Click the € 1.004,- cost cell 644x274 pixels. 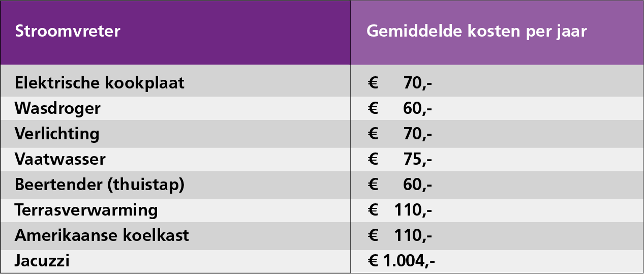(x=401, y=261)
